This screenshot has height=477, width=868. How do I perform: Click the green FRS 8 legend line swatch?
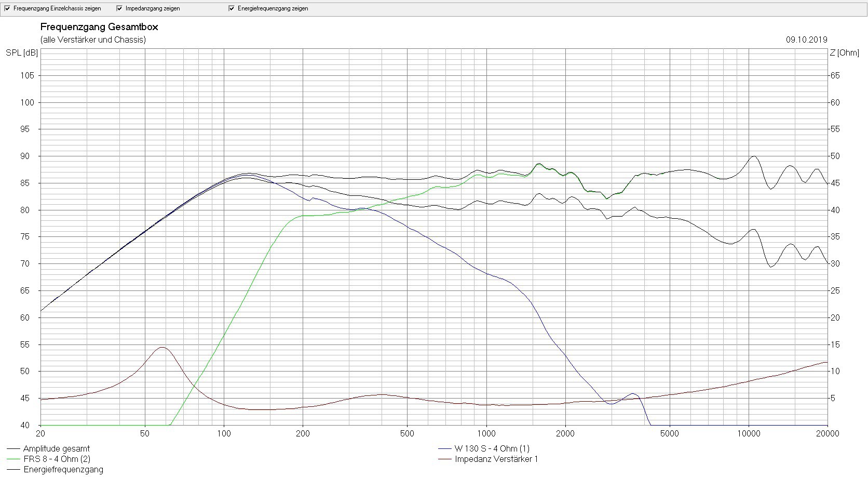pyautogui.click(x=13, y=459)
